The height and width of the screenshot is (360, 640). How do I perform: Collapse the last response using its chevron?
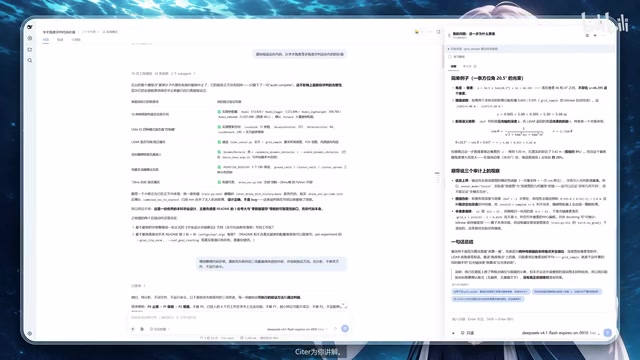pyautogui.click(x=343, y=304)
